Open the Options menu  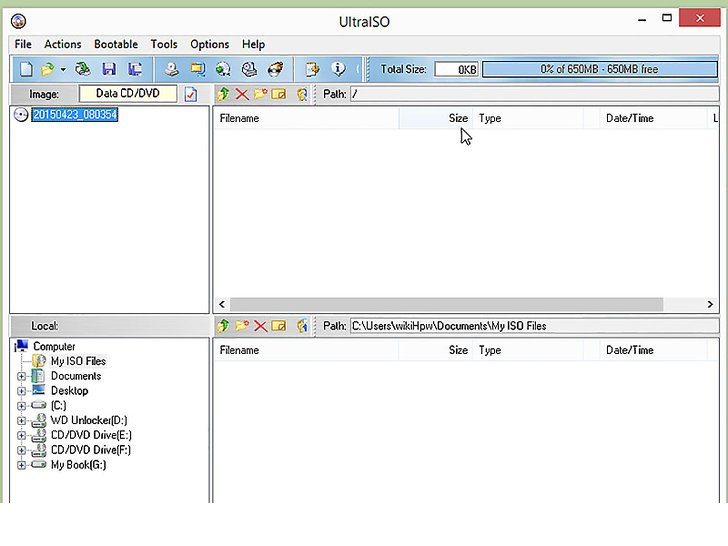tap(210, 44)
